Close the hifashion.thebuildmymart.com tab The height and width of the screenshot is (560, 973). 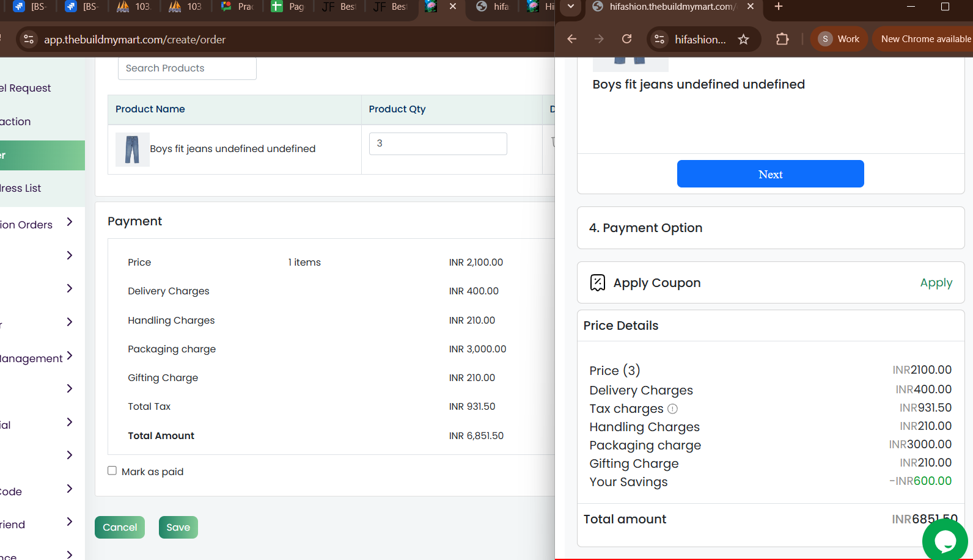(x=751, y=7)
